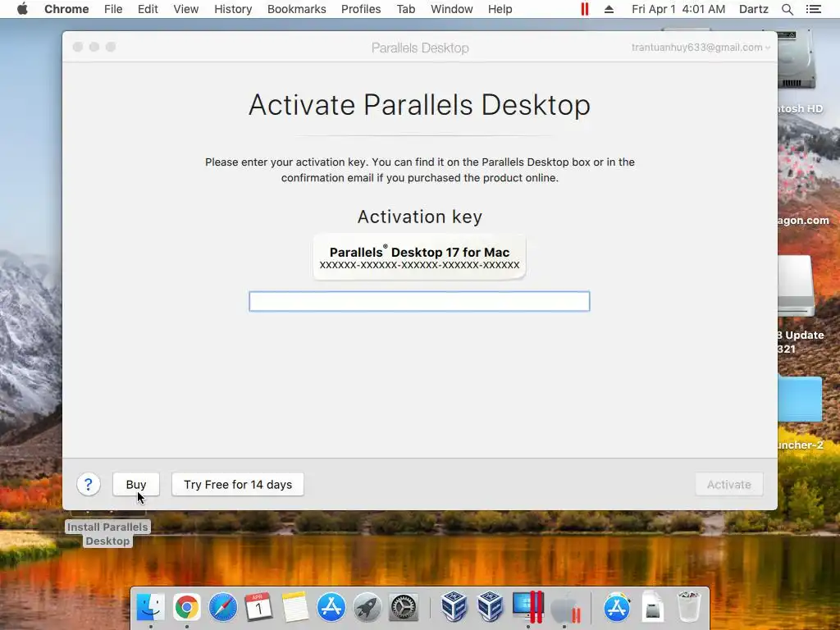The width and height of the screenshot is (840, 630).
Task: Open first VirtualBox icon in Dock
Action: point(454,607)
